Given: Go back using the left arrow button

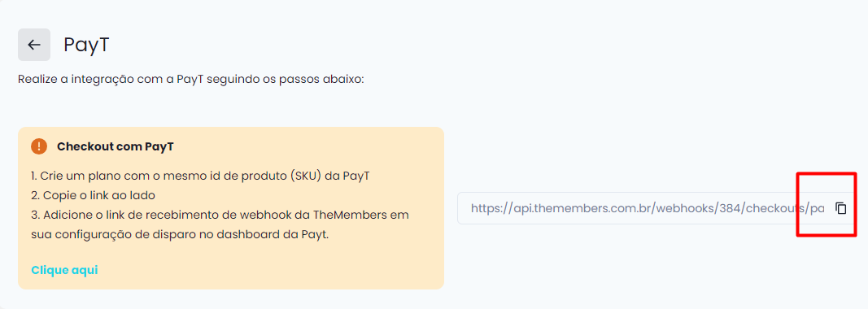Looking at the screenshot, I should tap(34, 45).
